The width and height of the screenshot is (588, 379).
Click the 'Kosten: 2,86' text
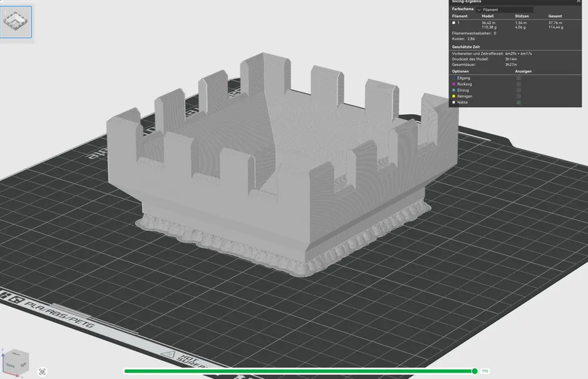pyautogui.click(x=463, y=39)
